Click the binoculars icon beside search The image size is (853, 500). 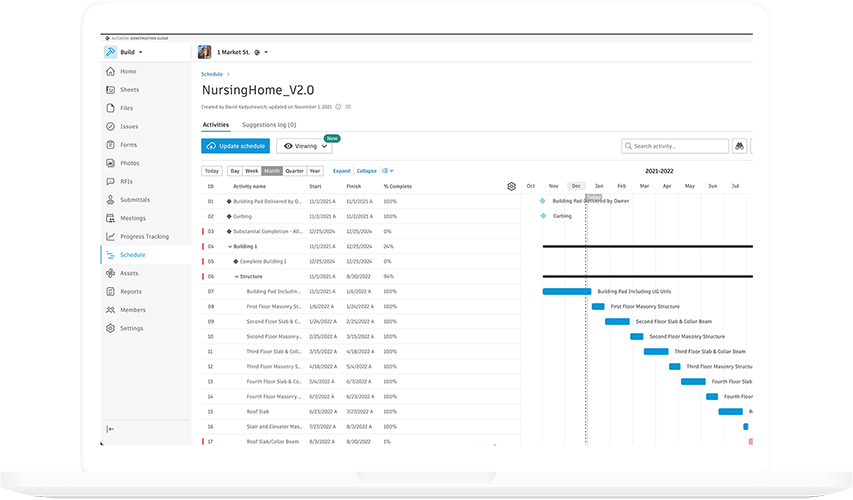740,146
